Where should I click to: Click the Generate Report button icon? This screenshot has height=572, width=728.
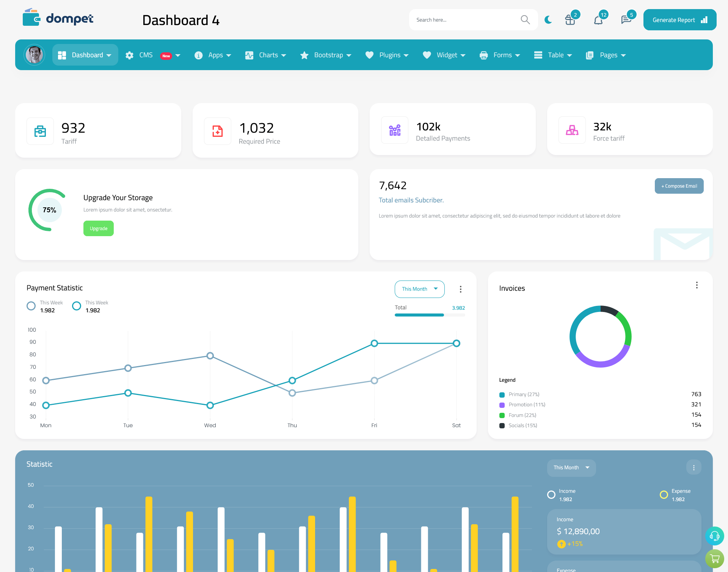703,19
